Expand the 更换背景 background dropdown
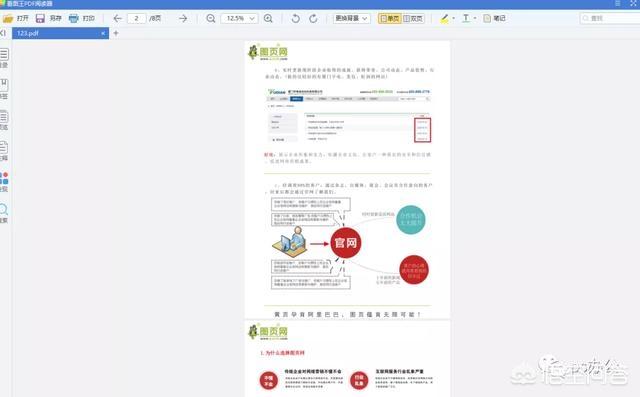 pos(352,18)
